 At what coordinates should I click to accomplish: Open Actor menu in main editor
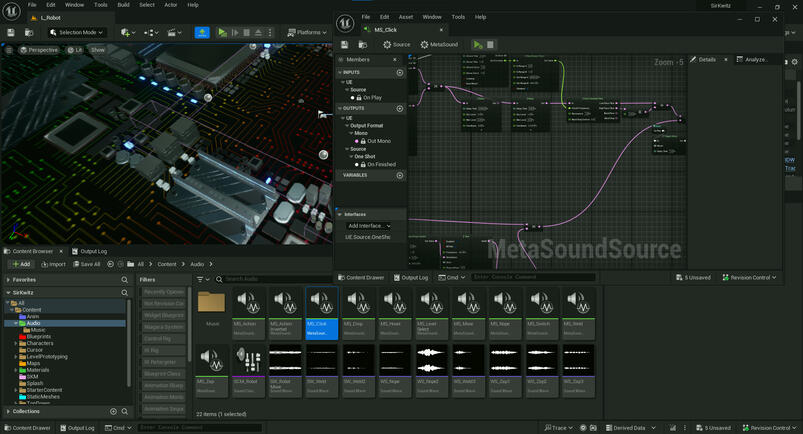click(x=171, y=5)
